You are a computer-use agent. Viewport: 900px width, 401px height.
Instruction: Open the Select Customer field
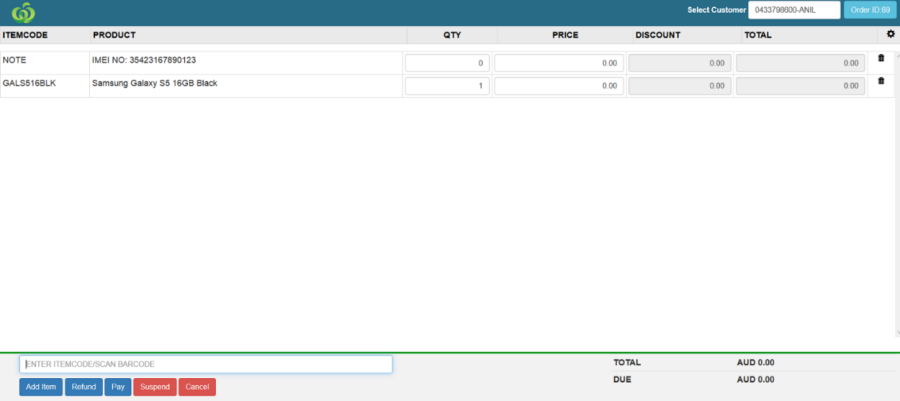pos(794,10)
